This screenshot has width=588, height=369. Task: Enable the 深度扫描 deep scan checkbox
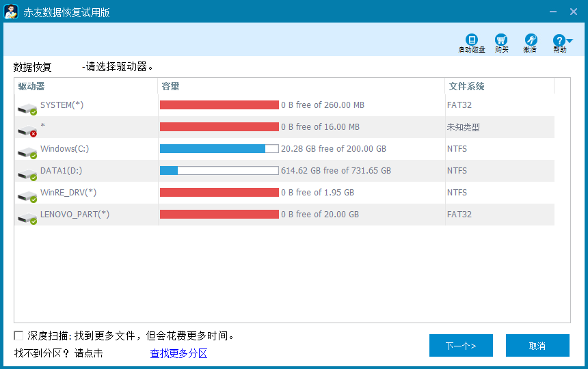18,336
